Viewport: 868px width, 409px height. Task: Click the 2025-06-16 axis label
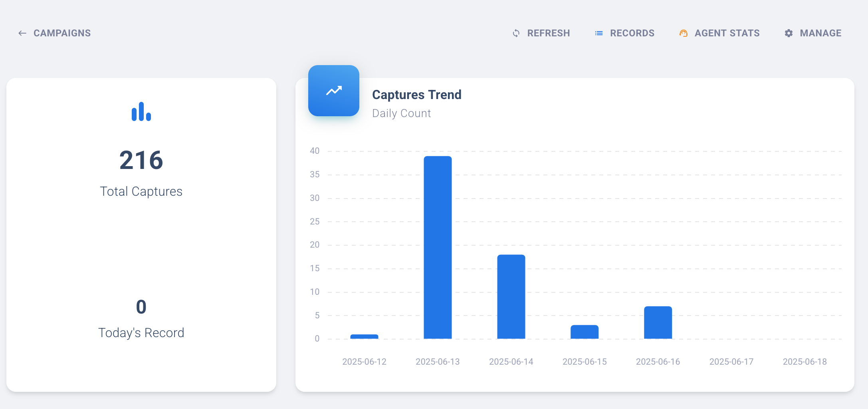click(x=658, y=362)
